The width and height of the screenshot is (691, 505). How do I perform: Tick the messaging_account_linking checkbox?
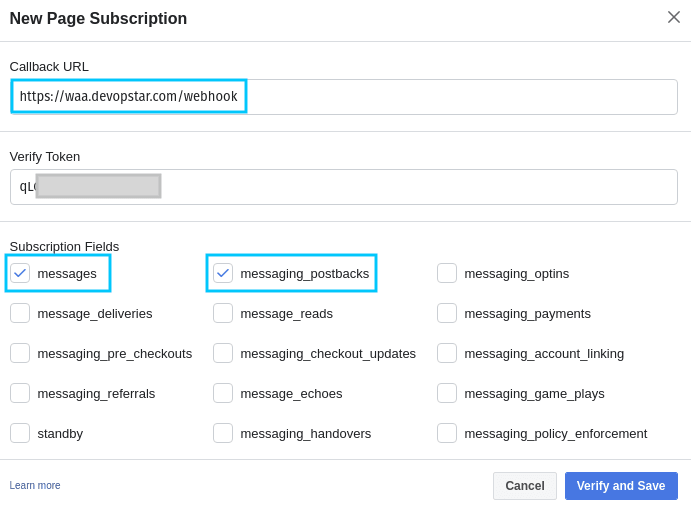click(447, 353)
